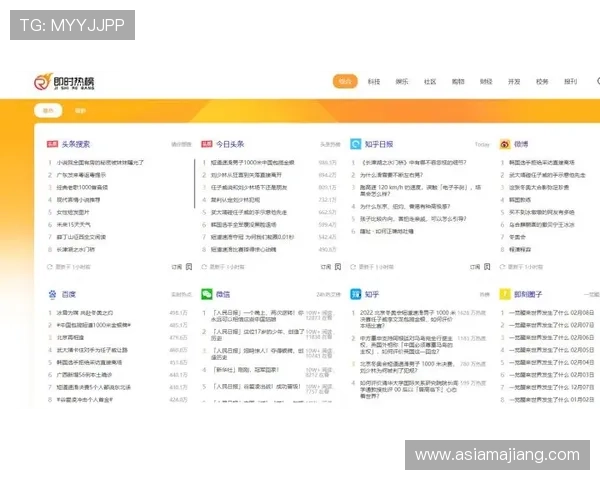
Task: Open 头条搜索 item '现代言情小说推荐'
Action: pos(78,199)
